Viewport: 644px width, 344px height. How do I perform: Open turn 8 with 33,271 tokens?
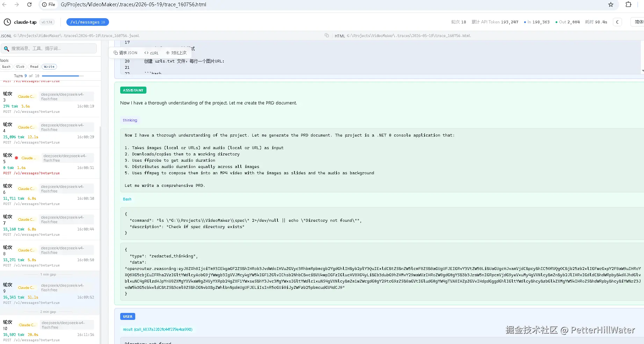coord(50,256)
